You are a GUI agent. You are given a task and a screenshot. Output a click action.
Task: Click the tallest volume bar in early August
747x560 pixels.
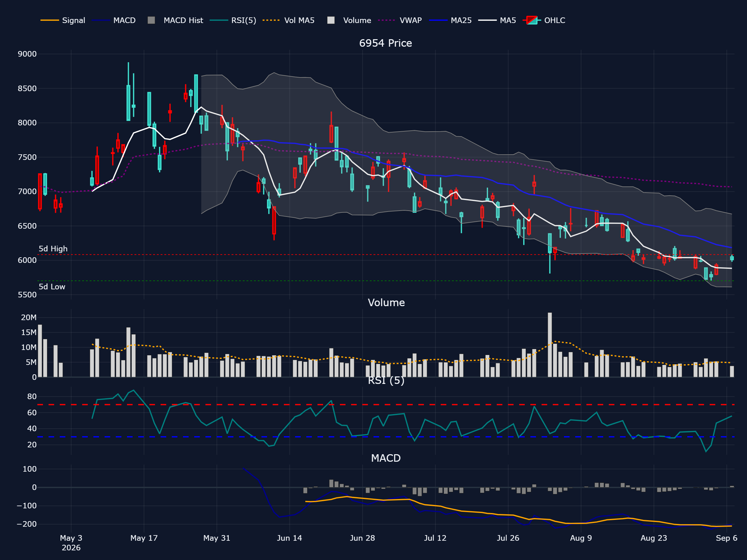(550, 345)
